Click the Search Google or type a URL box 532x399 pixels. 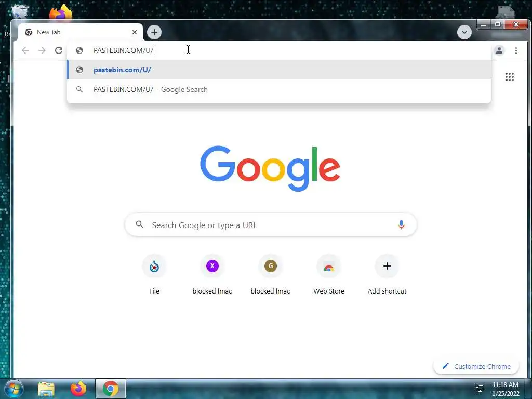click(x=271, y=225)
